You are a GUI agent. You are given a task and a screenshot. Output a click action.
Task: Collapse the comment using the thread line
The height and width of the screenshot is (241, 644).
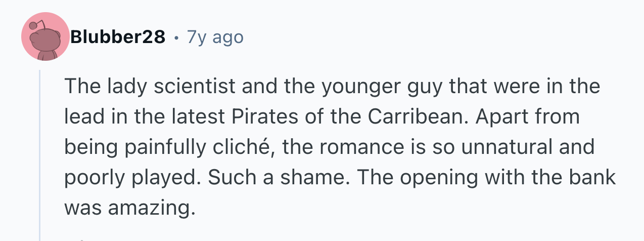pos(40,152)
